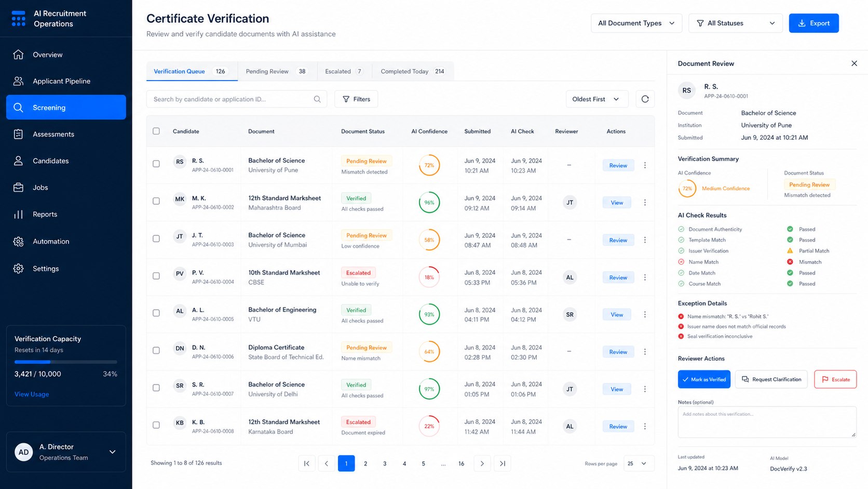Click the 18% AI confidence ring for P. V.
868x489 pixels.
click(x=429, y=277)
